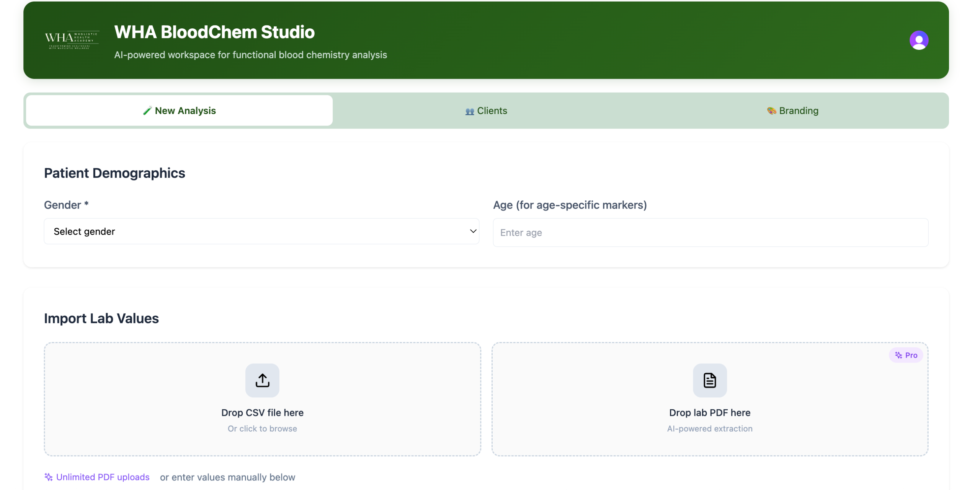Click the people icon beside Clients
The image size is (980, 490).
(469, 111)
